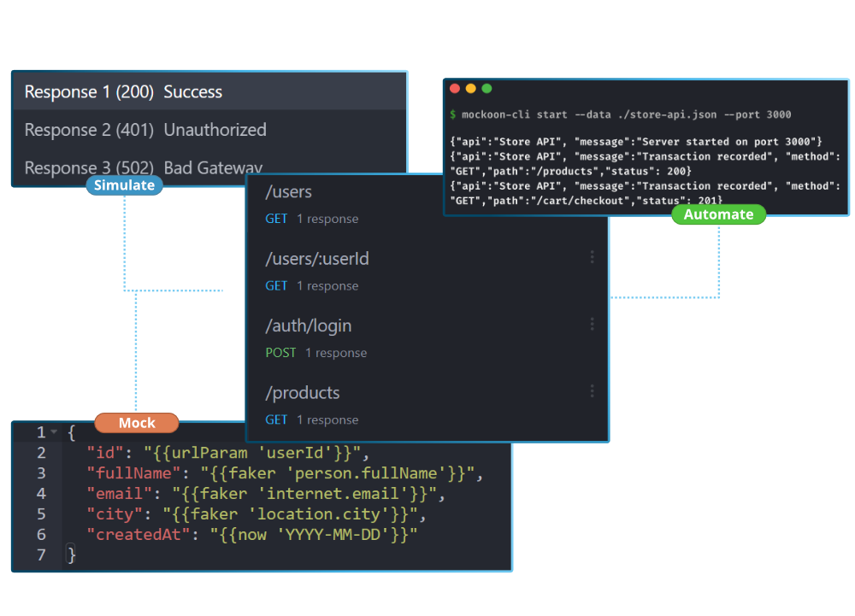Click the "email" key in JSON editor

click(120, 494)
